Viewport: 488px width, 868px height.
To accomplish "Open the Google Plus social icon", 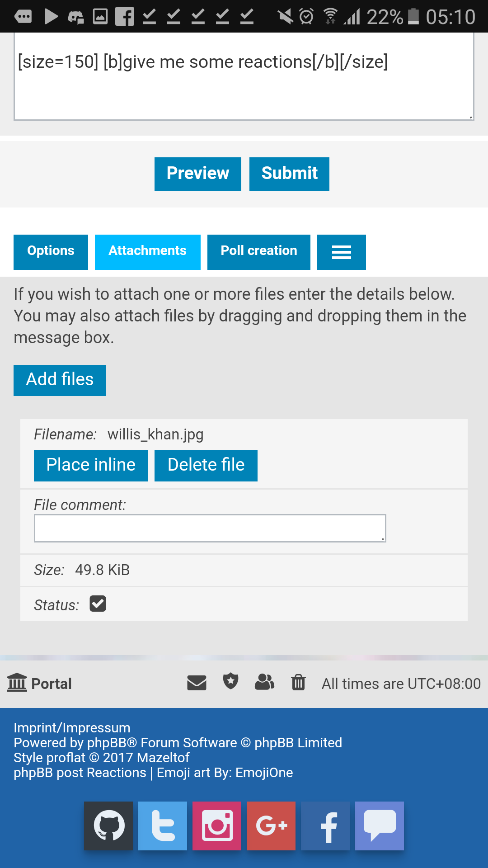I will coord(271,826).
